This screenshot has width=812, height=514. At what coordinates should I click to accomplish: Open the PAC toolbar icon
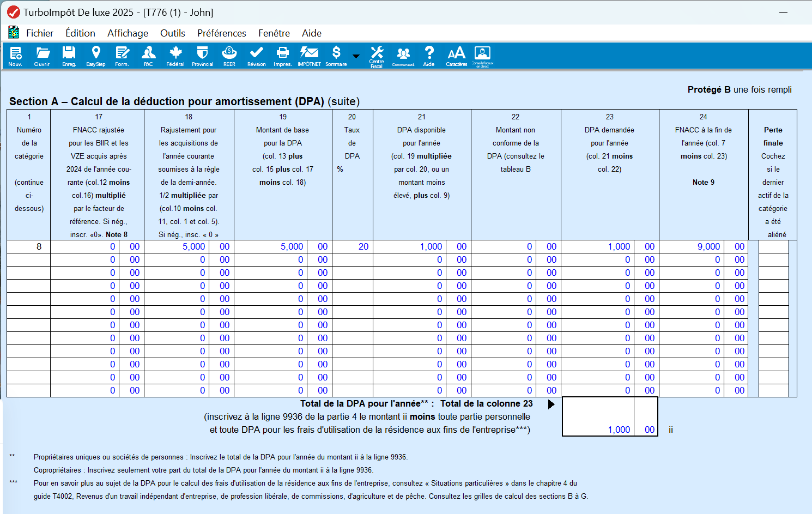pyautogui.click(x=148, y=56)
